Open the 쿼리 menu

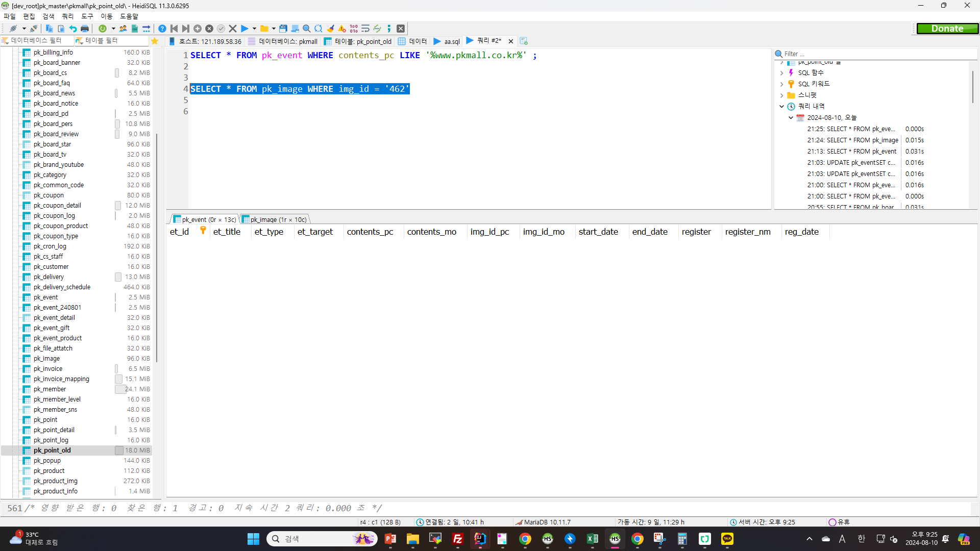click(68, 16)
